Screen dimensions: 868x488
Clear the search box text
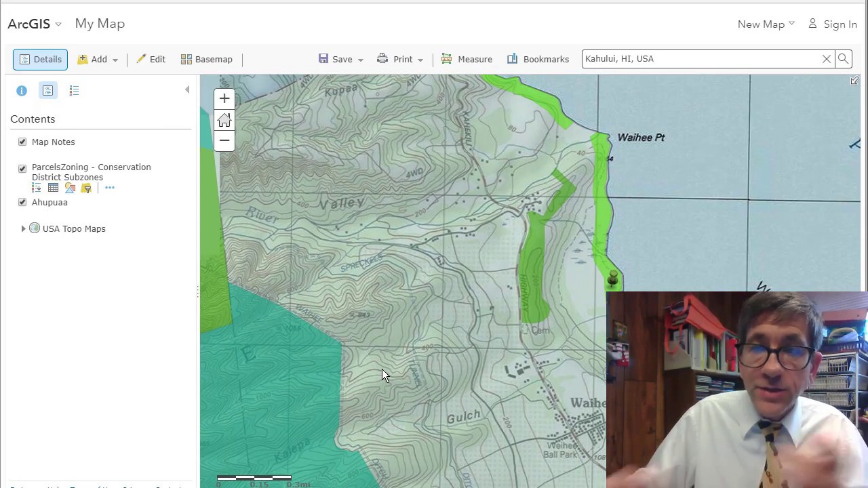tap(827, 59)
